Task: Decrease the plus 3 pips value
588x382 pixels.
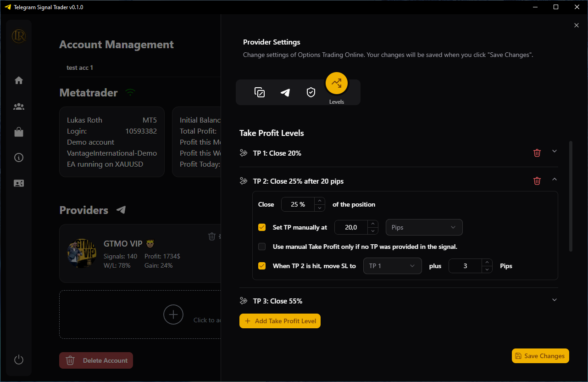Action: (487, 270)
